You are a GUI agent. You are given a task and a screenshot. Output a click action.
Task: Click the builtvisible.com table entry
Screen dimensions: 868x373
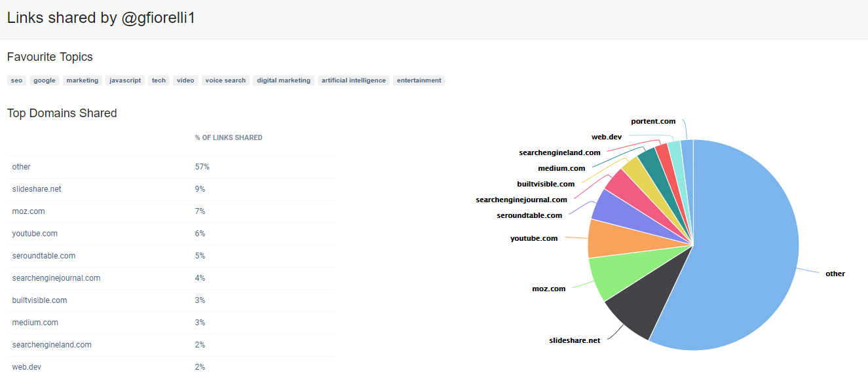click(39, 300)
